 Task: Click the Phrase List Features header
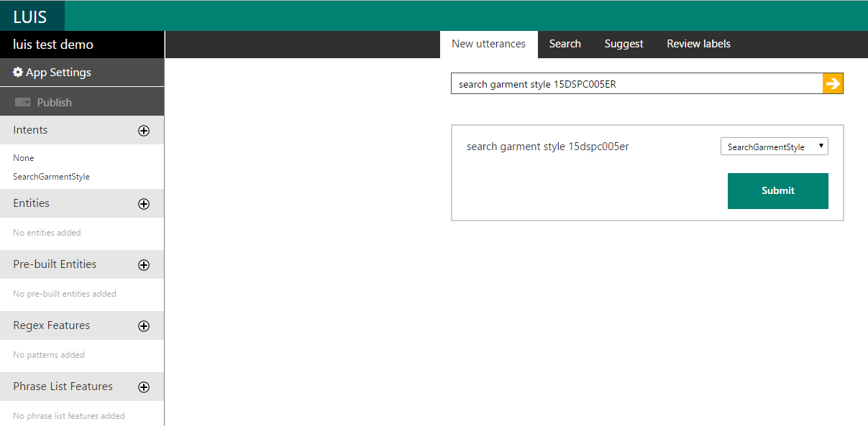coord(82,386)
